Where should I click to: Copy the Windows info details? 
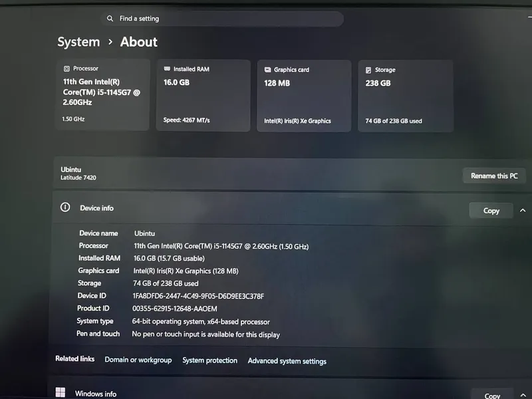point(492,395)
